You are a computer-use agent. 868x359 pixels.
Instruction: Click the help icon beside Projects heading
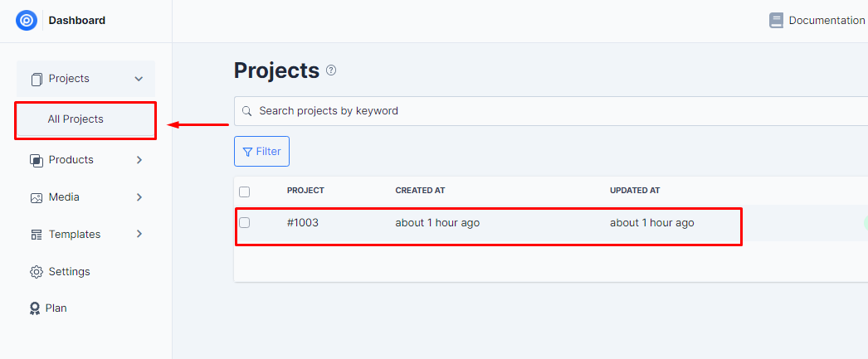coord(331,70)
